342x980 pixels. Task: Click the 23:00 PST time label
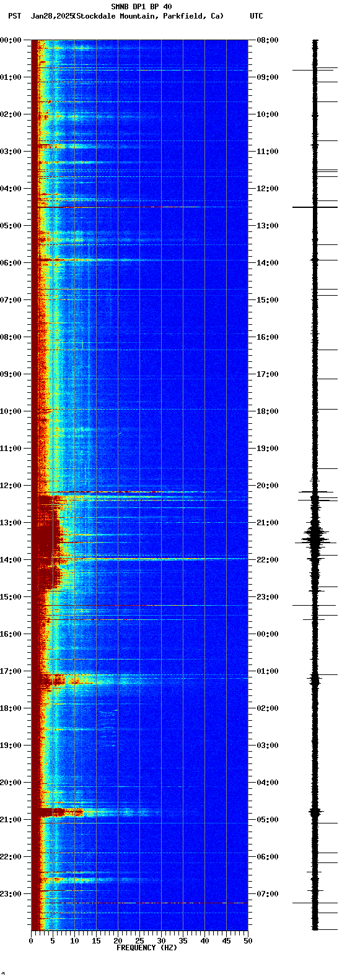[x=11, y=894]
